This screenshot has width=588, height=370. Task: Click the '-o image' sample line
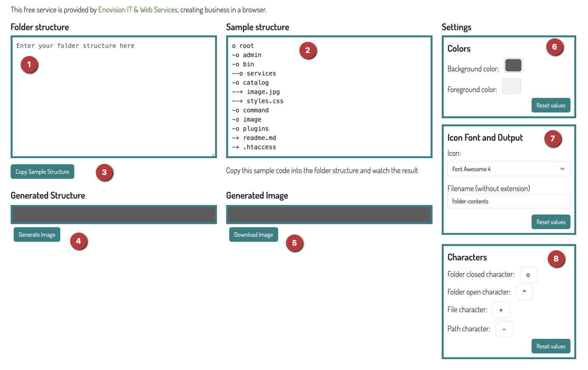(246, 119)
